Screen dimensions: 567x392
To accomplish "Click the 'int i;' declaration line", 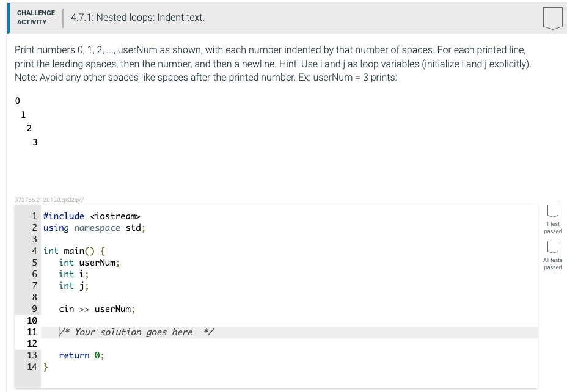I will pos(74,274).
